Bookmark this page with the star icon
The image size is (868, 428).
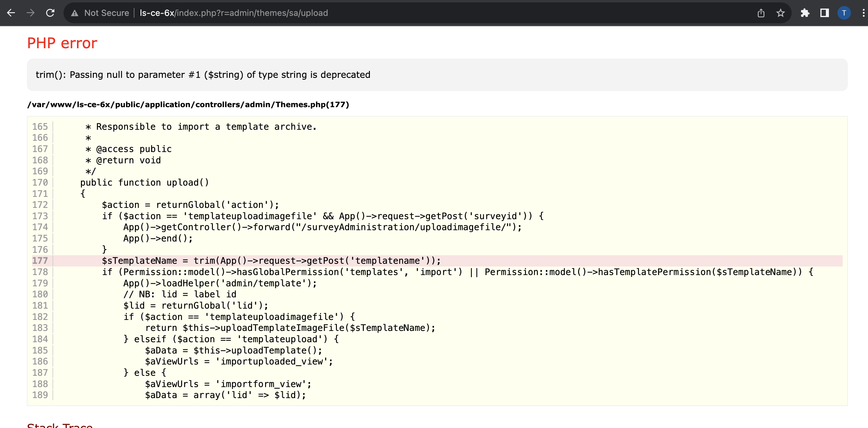[x=780, y=13]
